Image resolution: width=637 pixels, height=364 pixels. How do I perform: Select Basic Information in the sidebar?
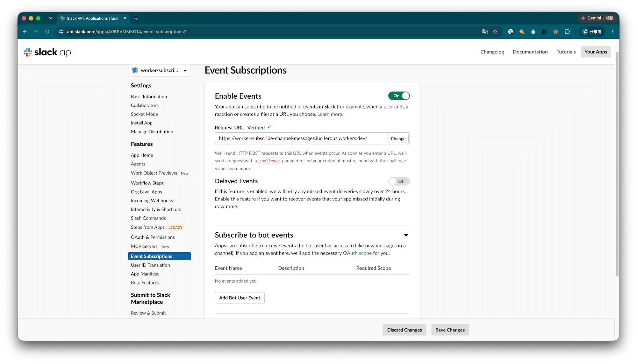149,96
